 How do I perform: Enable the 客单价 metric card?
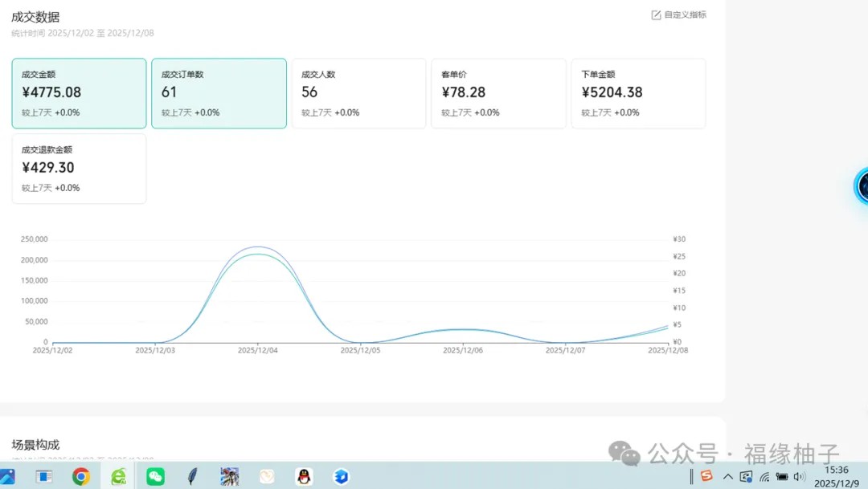click(x=498, y=93)
